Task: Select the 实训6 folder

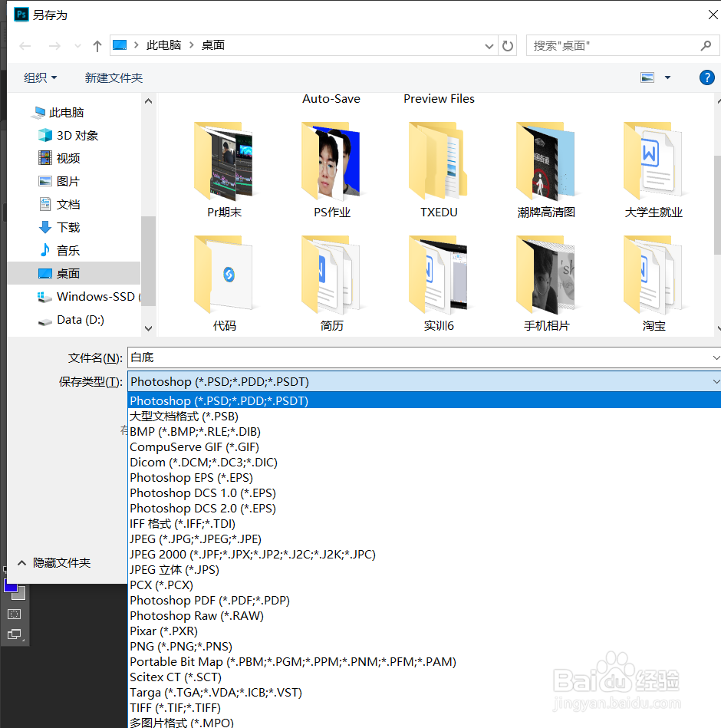Action: click(x=439, y=284)
